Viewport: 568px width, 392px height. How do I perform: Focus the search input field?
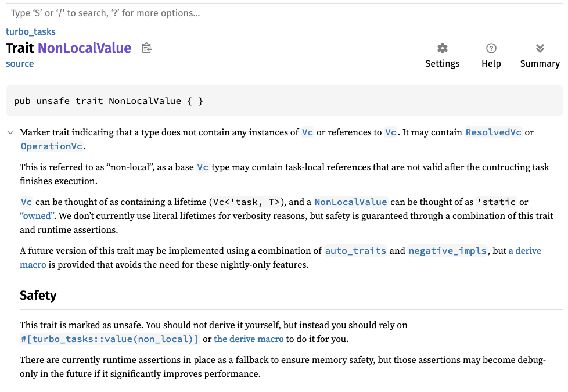tap(284, 13)
